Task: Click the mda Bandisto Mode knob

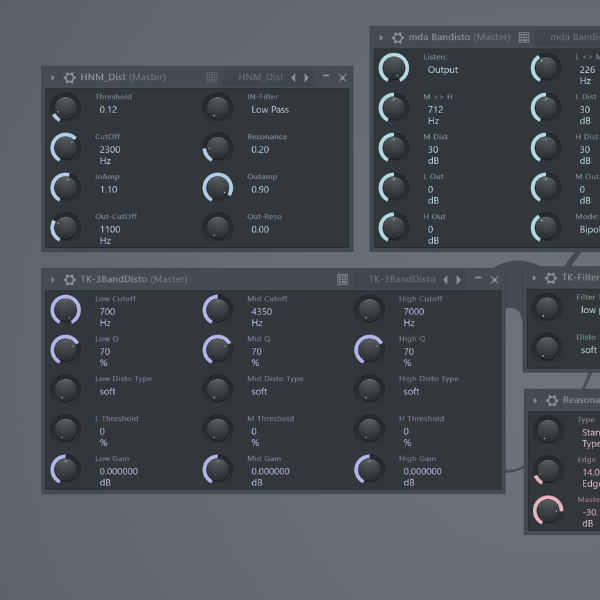Action: [546, 228]
